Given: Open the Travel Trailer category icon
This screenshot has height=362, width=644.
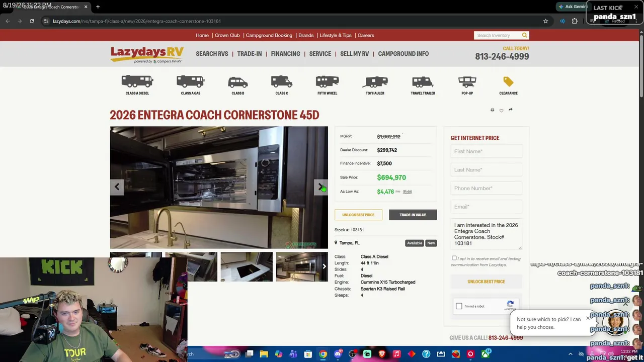Looking at the screenshot, I should 423,81.
